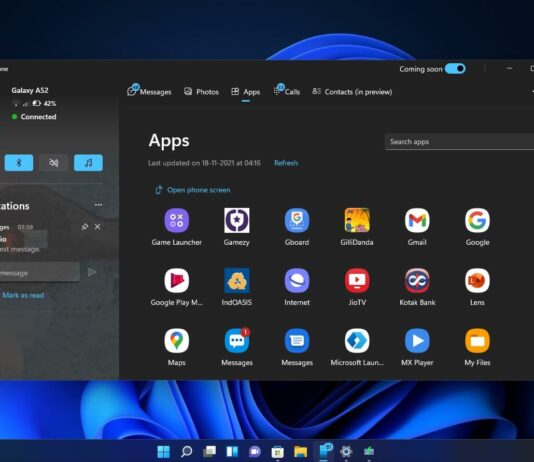Viewport: 534px width, 462px height.
Task: Launch the GilliDanda game
Action: click(357, 220)
